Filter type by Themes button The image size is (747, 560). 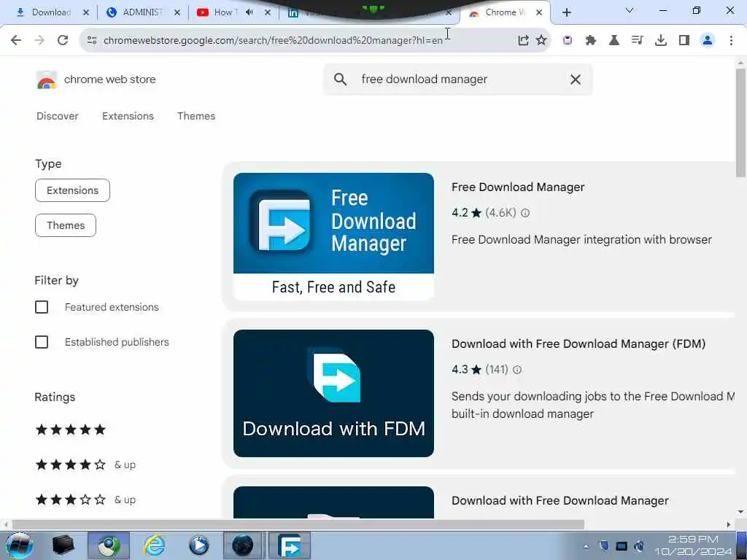[x=66, y=225]
